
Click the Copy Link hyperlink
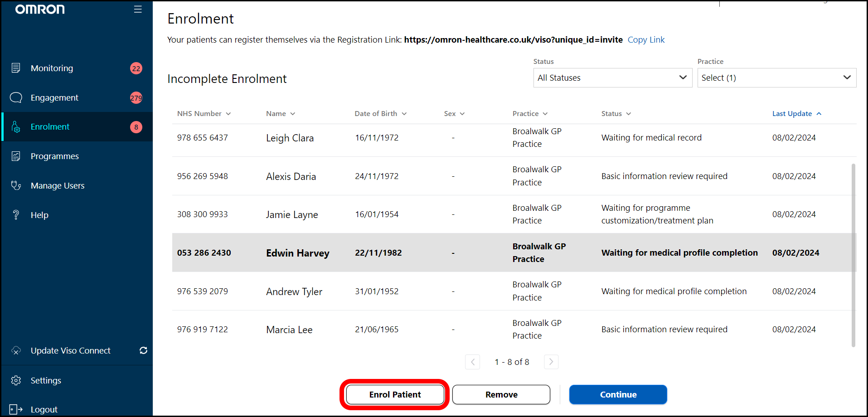click(646, 40)
